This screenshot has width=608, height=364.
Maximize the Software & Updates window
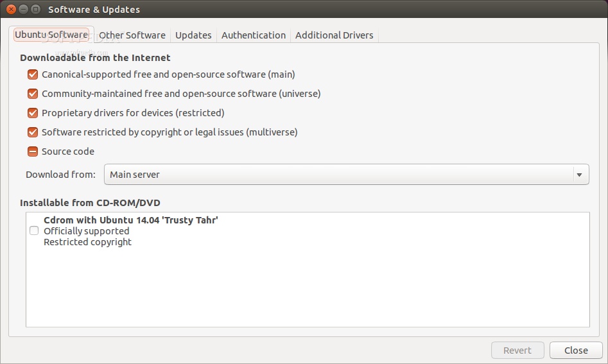tap(35, 9)
